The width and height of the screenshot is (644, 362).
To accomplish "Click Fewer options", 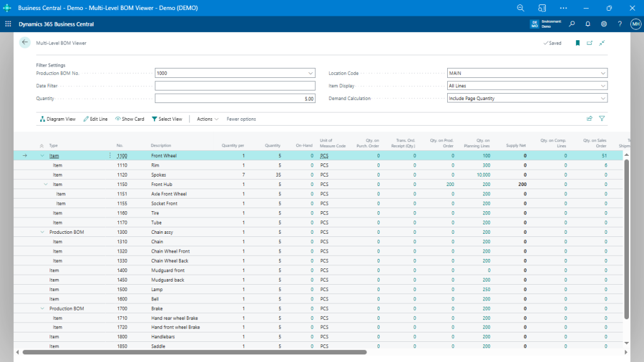I will pos(241,119).
